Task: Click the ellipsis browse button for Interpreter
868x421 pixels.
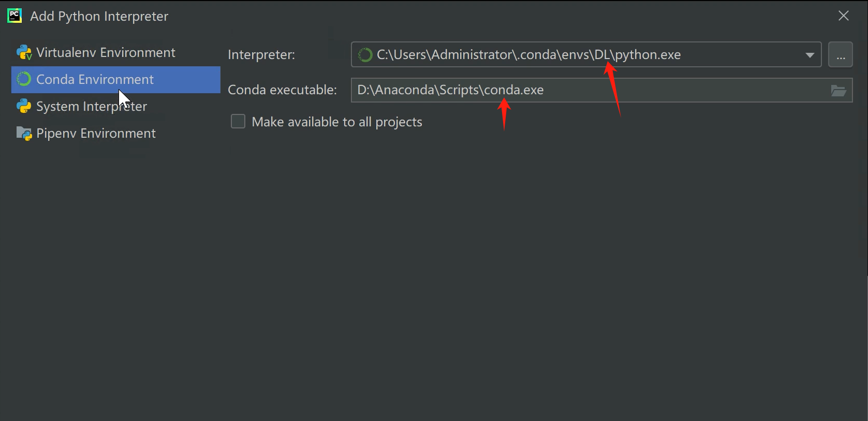Action: [840, 54]
